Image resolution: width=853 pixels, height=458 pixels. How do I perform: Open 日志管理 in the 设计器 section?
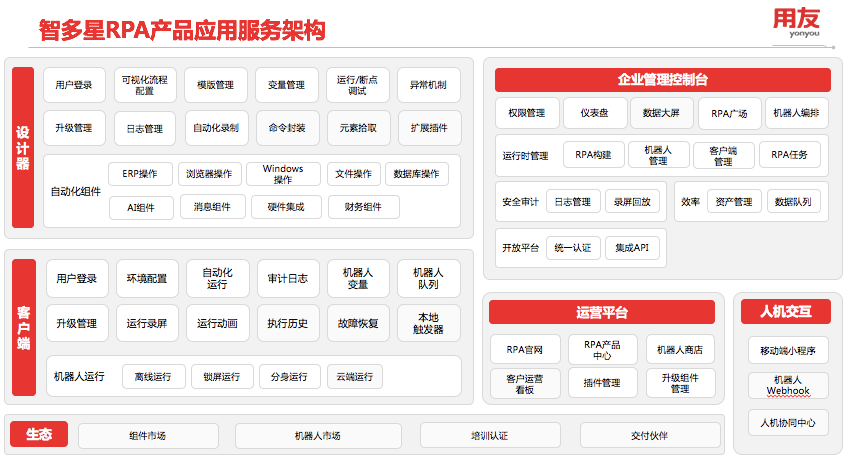(x=145, y=128)
